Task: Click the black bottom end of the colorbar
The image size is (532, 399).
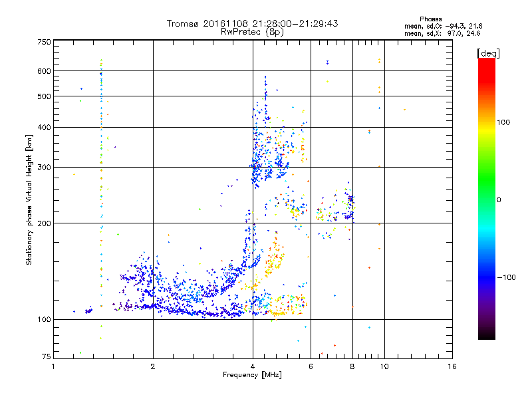Action: click(487, 336)
